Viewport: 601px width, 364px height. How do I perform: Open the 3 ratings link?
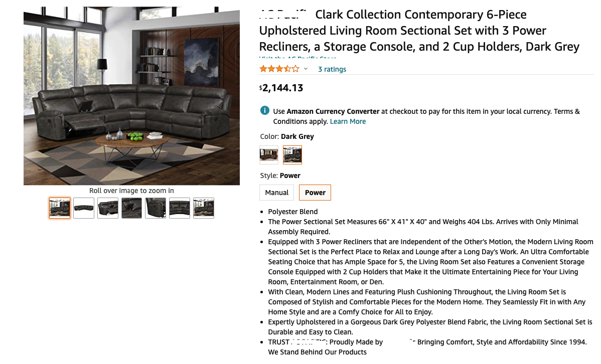coord(332,69)
